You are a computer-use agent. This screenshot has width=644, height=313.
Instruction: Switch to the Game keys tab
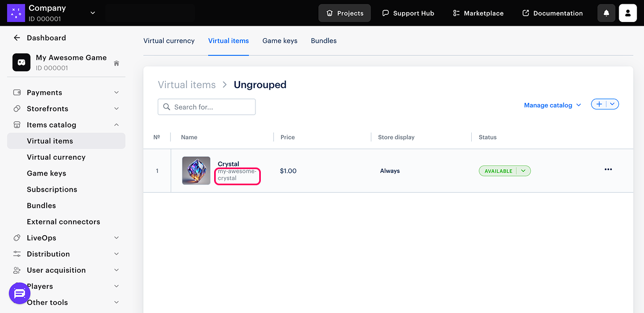point(280,41)
